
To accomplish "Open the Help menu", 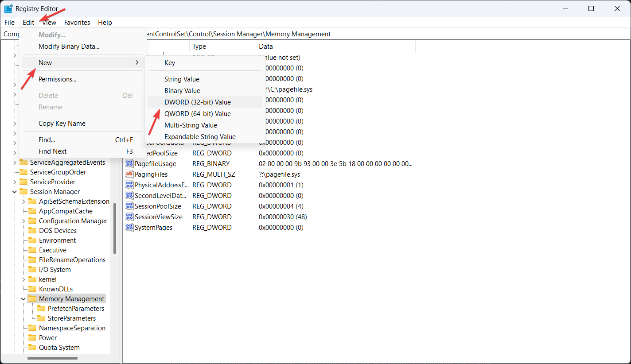I will (105, 22).
